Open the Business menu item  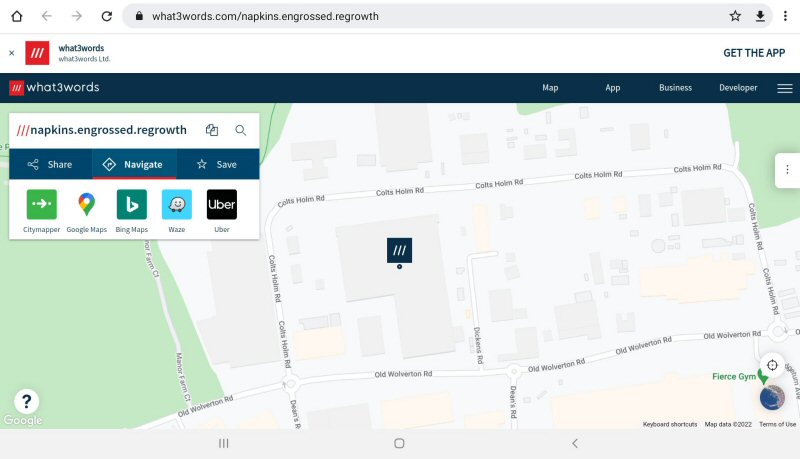(x=676, y=88)
